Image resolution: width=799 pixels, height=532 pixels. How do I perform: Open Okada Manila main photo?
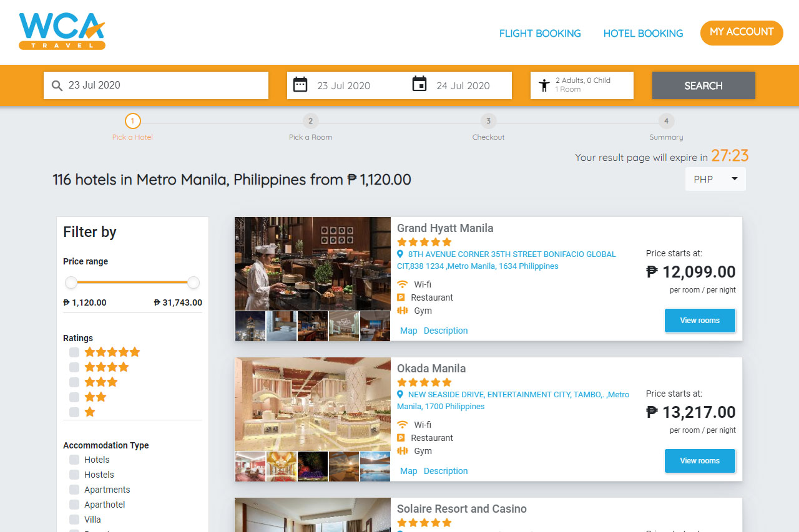(313, 404)
